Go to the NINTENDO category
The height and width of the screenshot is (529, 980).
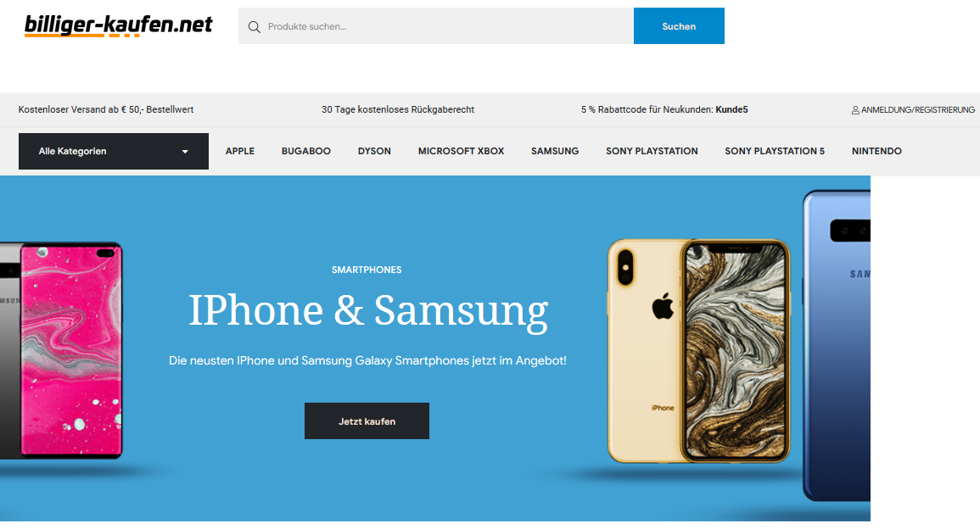coord(876,151)
